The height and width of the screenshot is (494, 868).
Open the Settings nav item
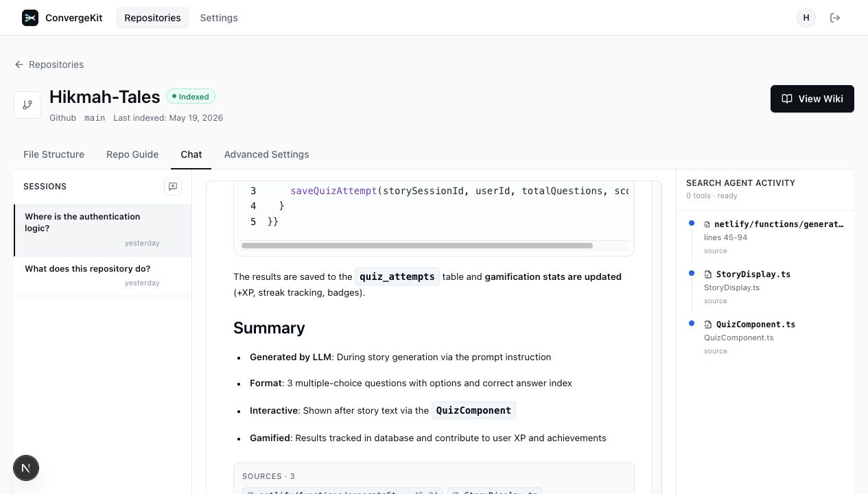tap(219, 18)
